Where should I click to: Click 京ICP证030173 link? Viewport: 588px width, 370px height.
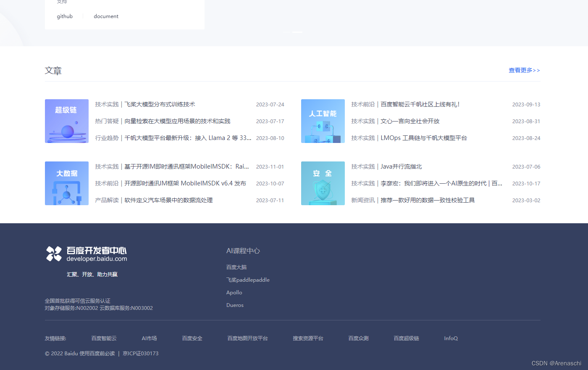[140, 353]
